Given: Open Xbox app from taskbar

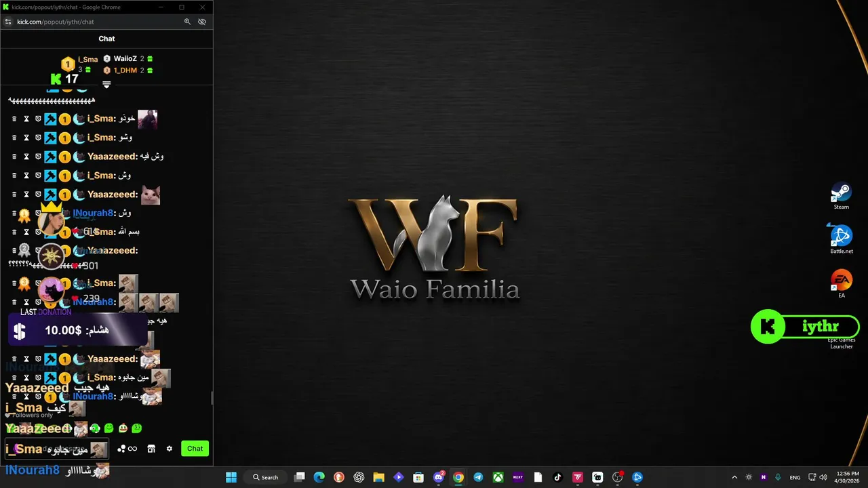Looking at the screenshot, I should (x=498, y=477).
